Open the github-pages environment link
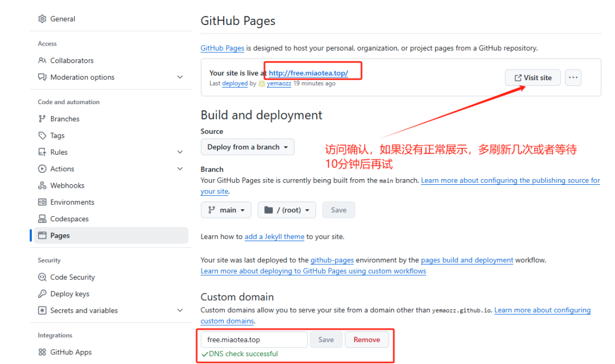The height and width of the screenshot is (364, 615). (x=332, y=260)
